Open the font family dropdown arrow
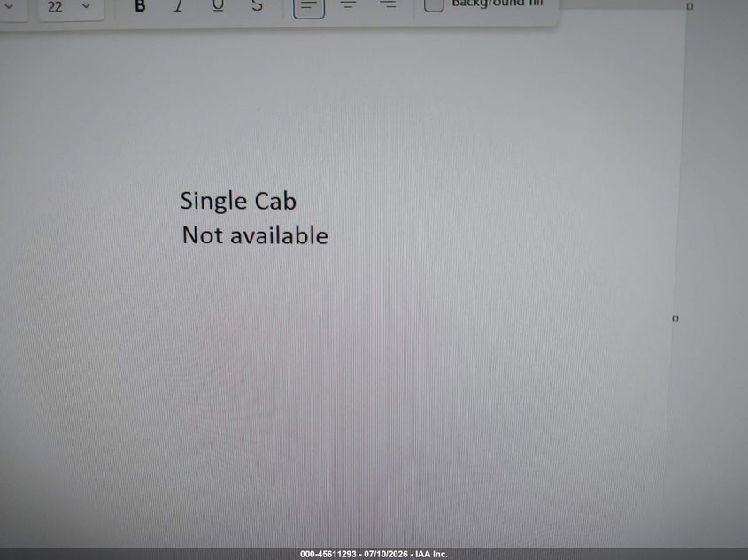The height and width of the screenshot is (560, 748). [x=9, y=7]
